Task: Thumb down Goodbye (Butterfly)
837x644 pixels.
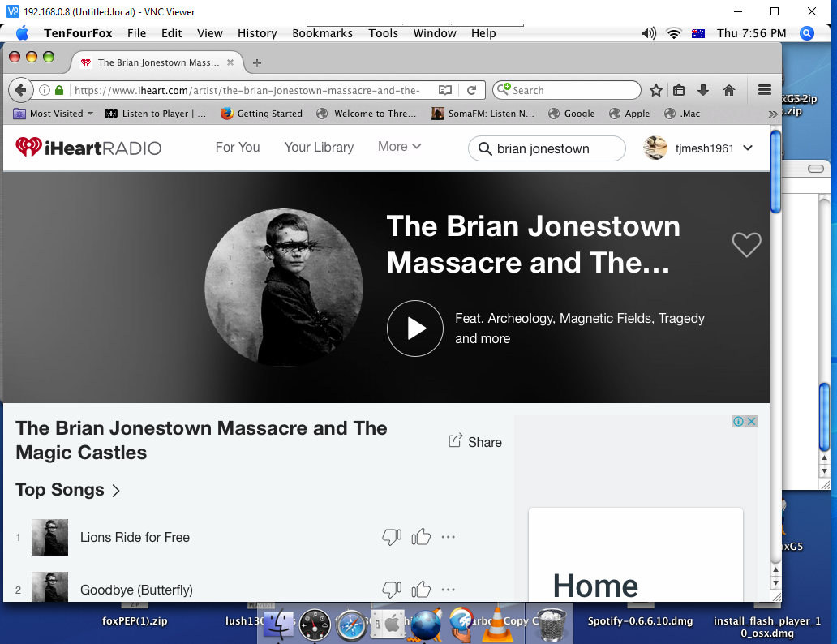Action: (392, 590)
